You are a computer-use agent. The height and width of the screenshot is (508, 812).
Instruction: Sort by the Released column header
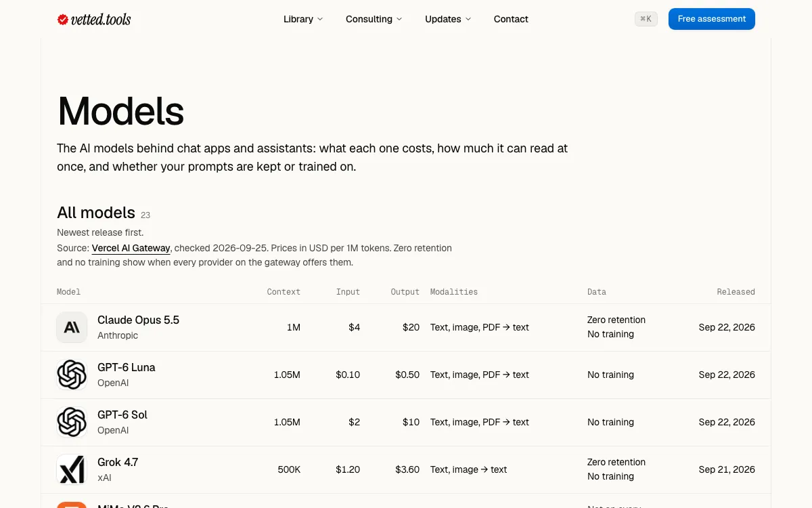(736, 292)
